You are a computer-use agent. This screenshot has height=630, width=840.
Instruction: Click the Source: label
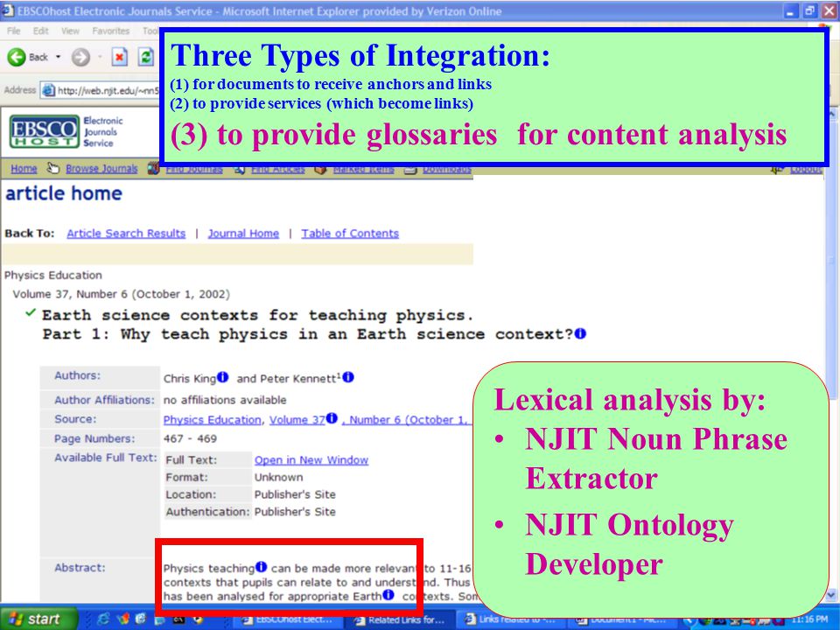[75, 419]
